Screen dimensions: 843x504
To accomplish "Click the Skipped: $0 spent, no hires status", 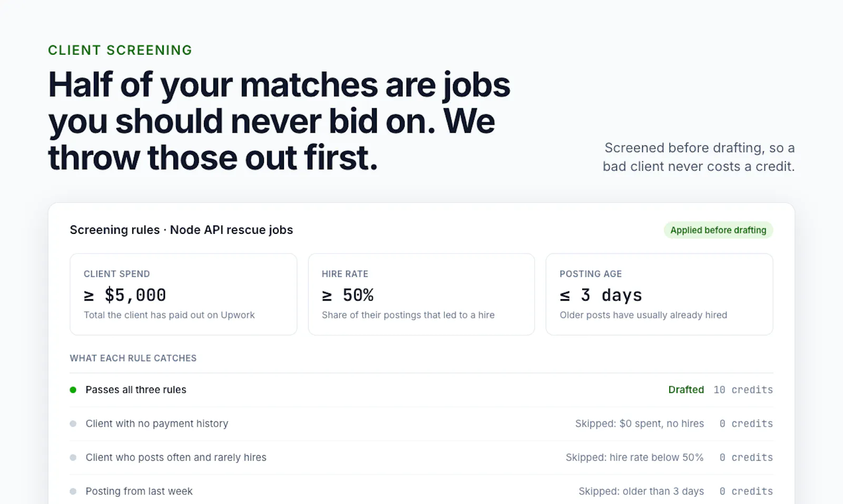I will [640, 423].
